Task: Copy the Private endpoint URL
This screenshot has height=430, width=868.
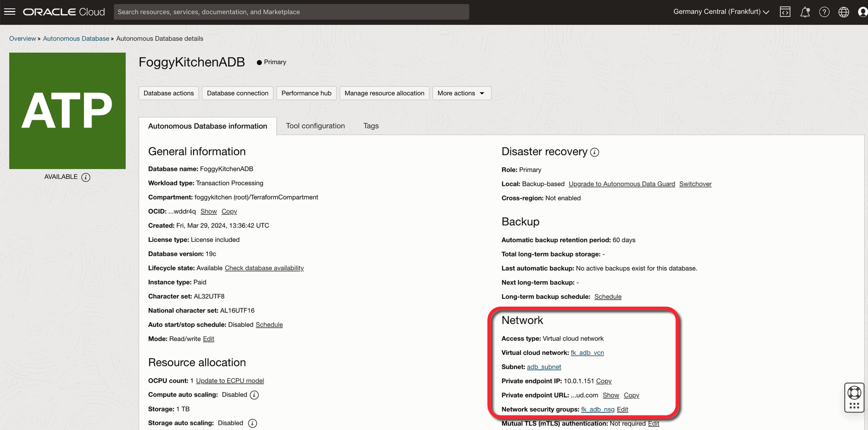Action: 632,395
